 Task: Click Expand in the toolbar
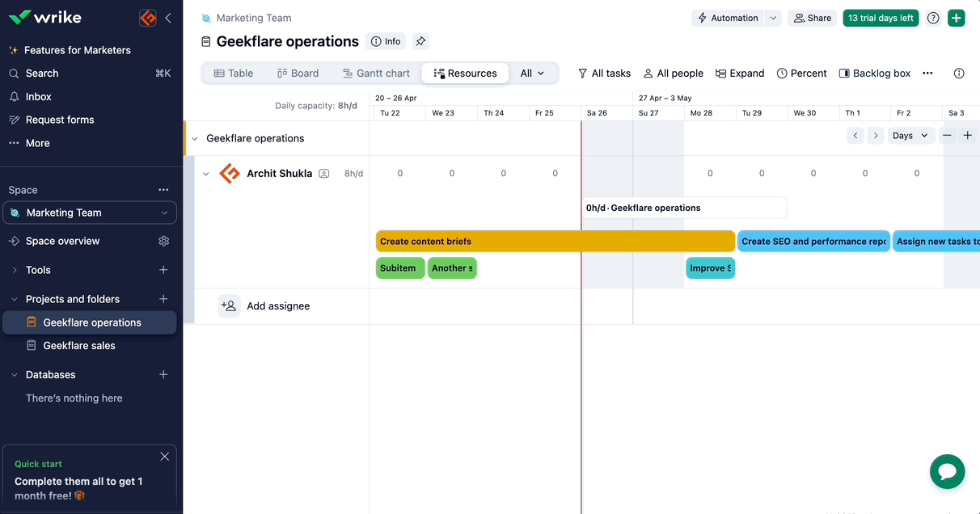pos(740,74)
